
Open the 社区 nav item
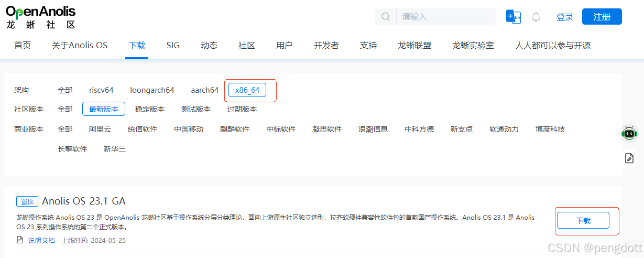coord(247,46)
